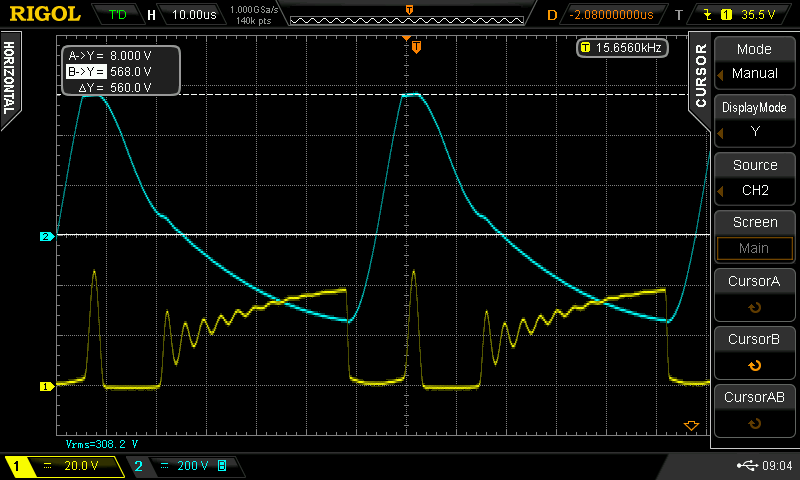The image size is (800, 480).
Task: Click the ΔY 560.0 V readout
Action: [x=115, y=88]
